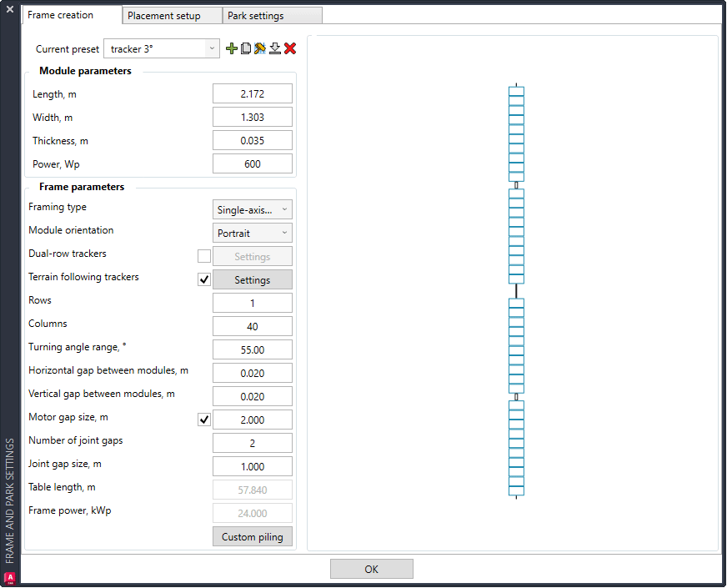The height and width of the screenshot is (588, 727).
Task: Delete the preset using the red X icon
Action: [289, 48]
